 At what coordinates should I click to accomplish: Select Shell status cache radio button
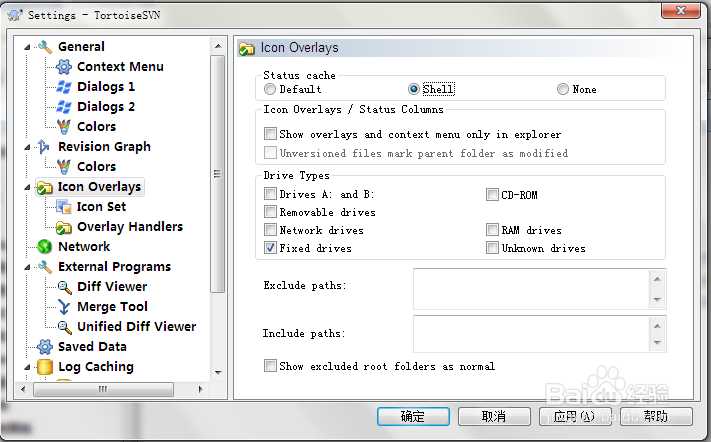[414, 89]
